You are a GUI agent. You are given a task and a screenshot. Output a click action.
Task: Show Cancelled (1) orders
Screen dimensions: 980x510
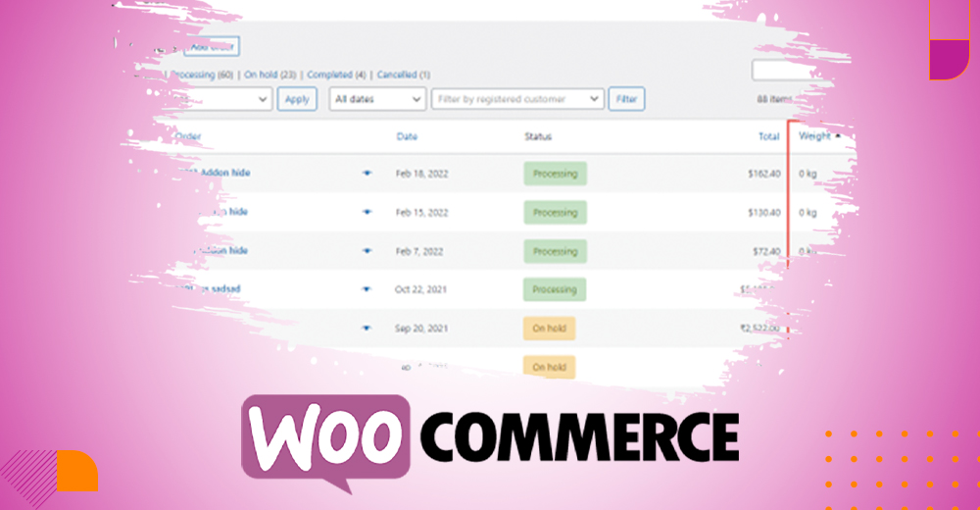pos(403,75)
